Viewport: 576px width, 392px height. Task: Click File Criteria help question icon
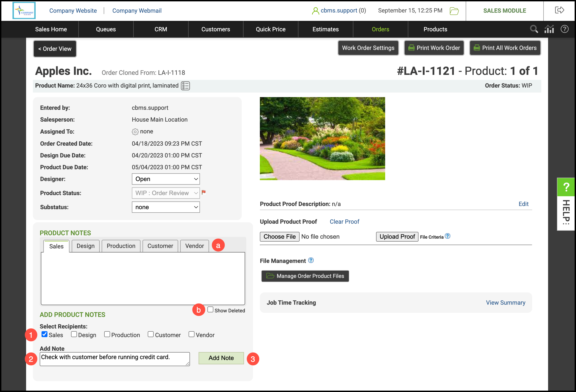click(447, 236)
